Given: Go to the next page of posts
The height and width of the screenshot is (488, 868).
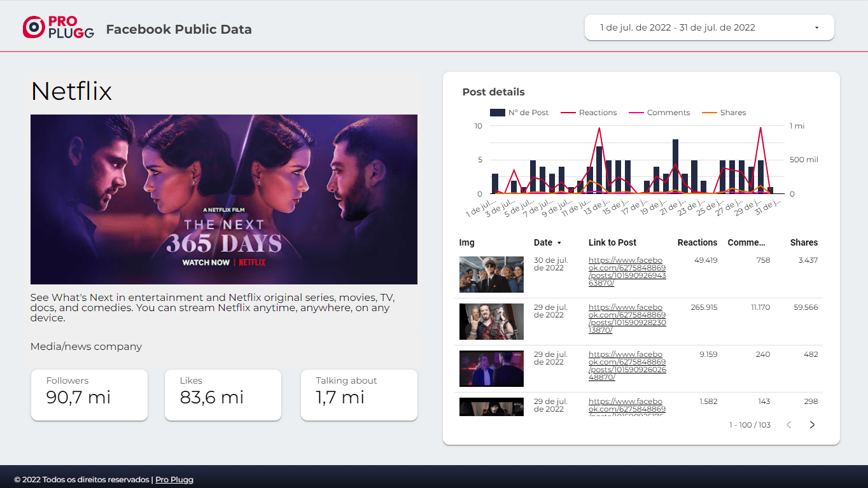Looking at the screenshot, I should (x=812, y=425).
